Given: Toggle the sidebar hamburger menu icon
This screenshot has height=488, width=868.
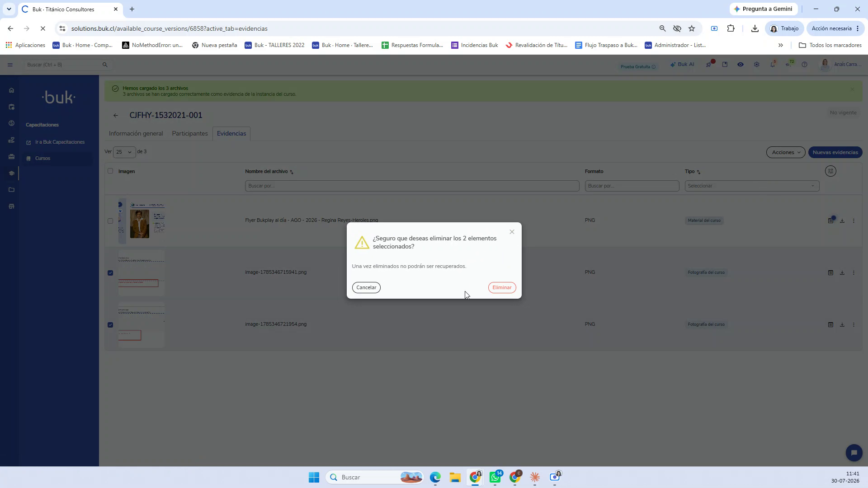Looking at the screenshot, I should pos(10,65).
